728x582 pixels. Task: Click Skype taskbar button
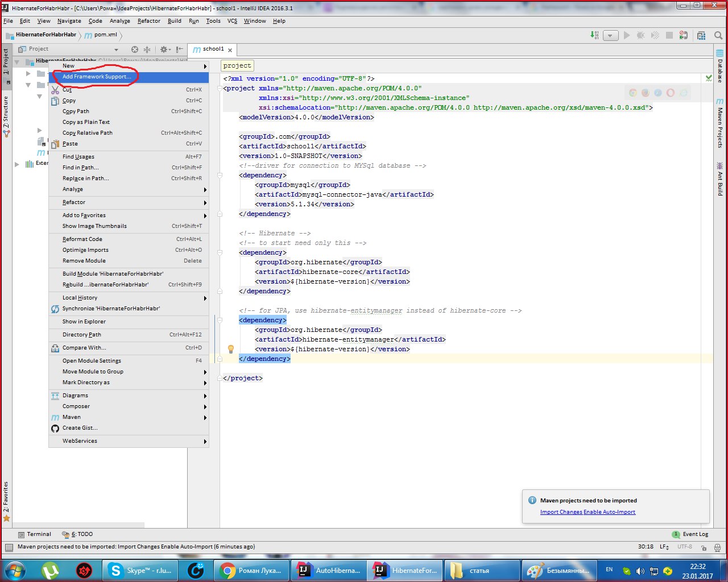pos(140,571)
